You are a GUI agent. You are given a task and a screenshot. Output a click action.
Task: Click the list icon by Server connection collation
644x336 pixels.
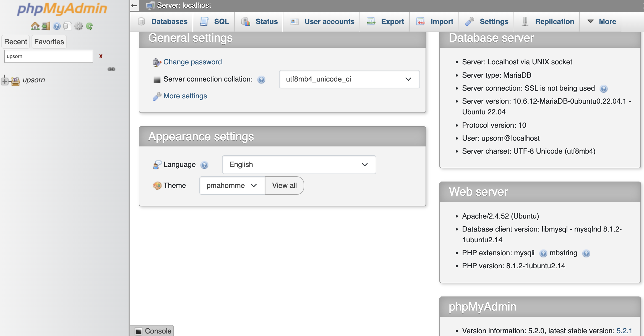[157, 80]
